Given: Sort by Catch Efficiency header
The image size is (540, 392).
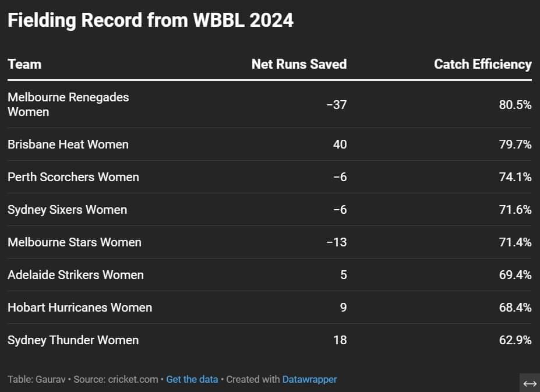Looking at the screenshot, I should click(482, 64).
